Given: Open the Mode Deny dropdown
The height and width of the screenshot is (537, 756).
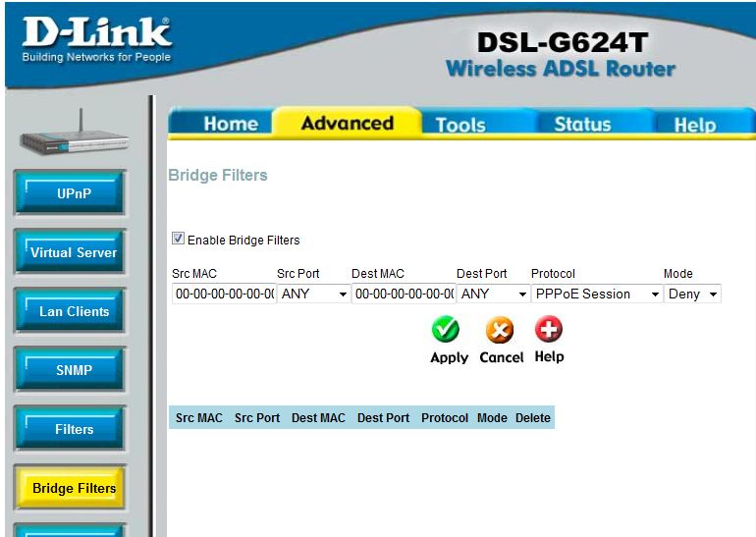Looking at the screenshot, I should [692, 294].
